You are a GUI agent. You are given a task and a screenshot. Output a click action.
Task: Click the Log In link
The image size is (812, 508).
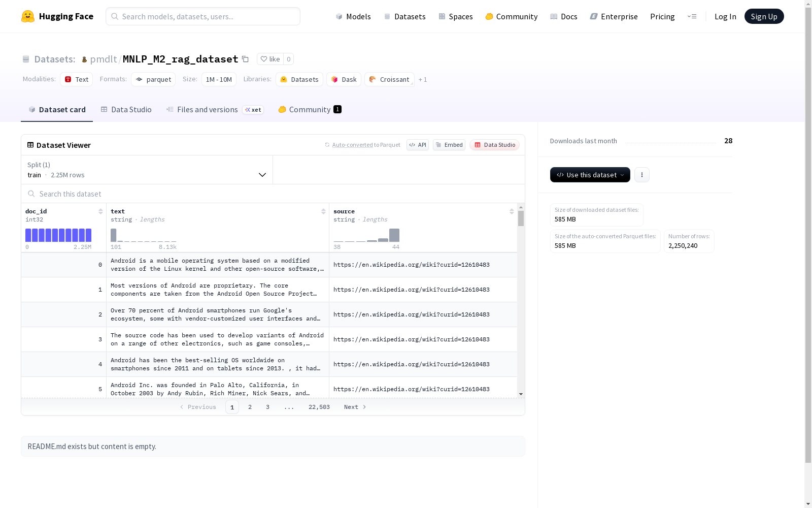(x=725, y=16)
